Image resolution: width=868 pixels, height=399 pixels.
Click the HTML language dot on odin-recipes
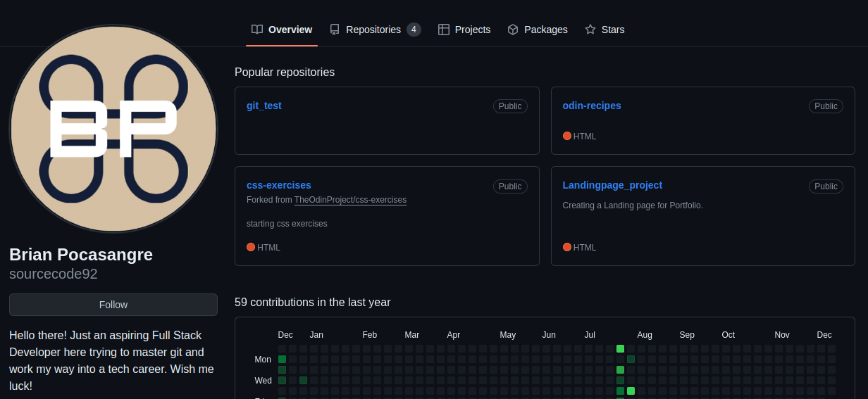coord(567,136)
